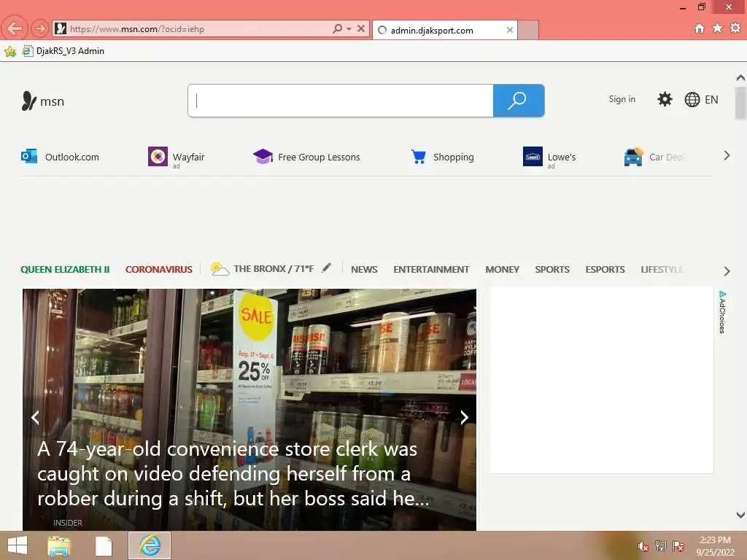This screenshot has height=560, width=747.
Task: Open the Esports category
Action: point(605,269)
